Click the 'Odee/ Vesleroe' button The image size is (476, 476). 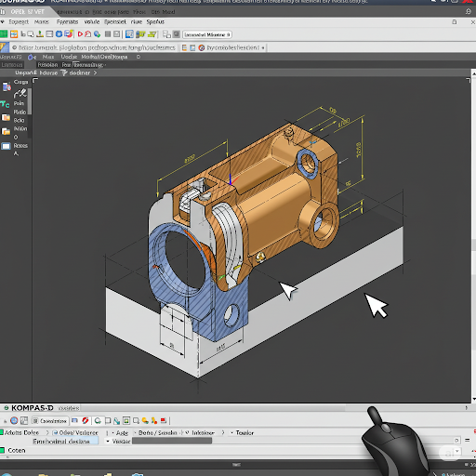pyautogui.click(x=75, y=432)
